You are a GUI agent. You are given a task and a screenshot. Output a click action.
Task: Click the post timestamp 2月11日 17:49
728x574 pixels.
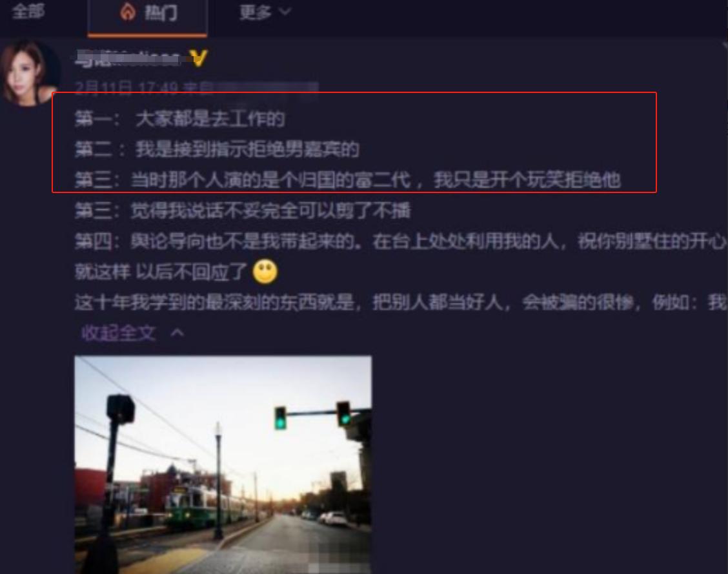click(126, 87)
